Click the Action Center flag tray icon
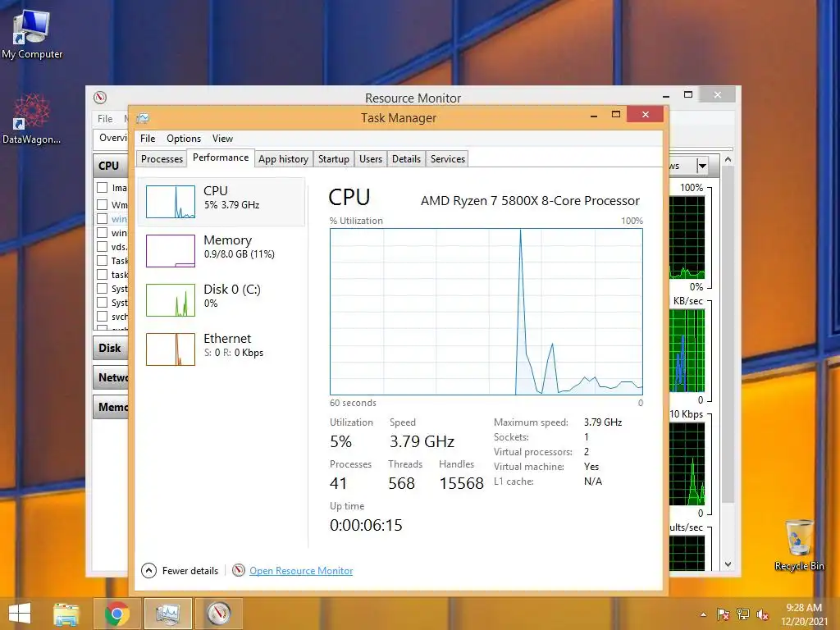840x630 pixels. coord(724,614)
